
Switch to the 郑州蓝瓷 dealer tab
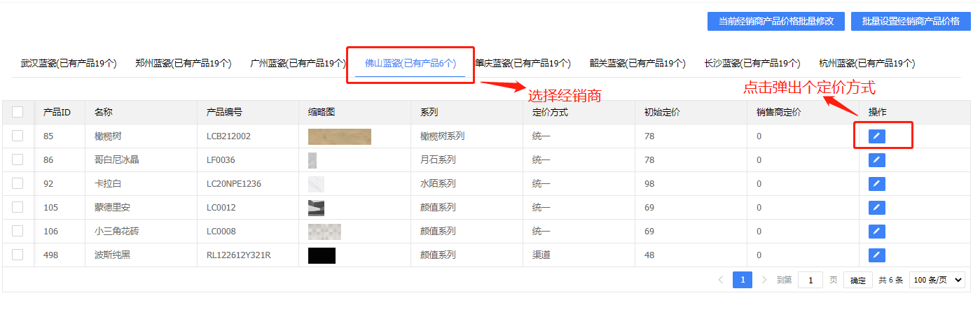tap(184, 64)
